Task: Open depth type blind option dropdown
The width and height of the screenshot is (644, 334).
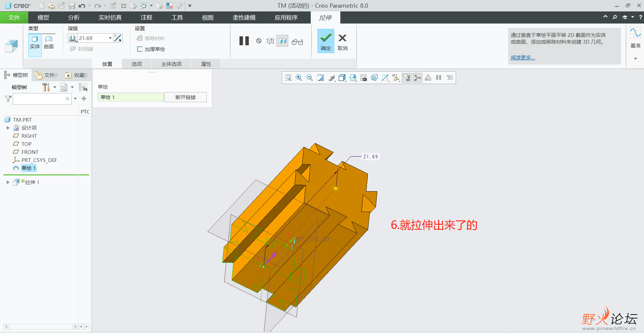Action: [73, 38]
